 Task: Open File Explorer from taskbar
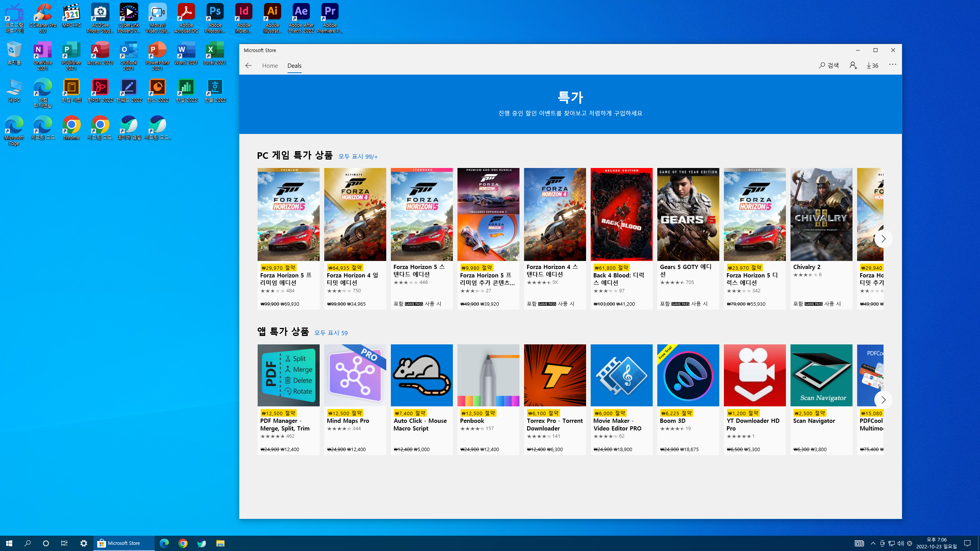coord(220,543)
